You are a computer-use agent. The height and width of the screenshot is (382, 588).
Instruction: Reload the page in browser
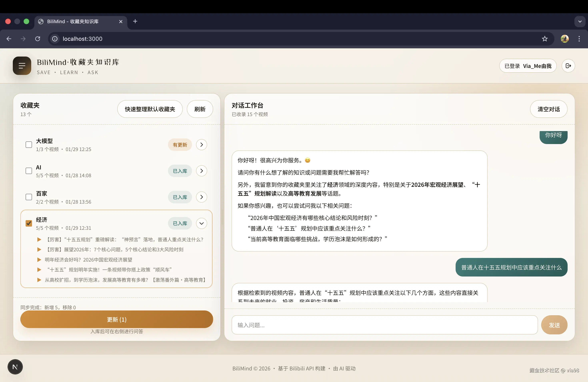click(38, 39)
